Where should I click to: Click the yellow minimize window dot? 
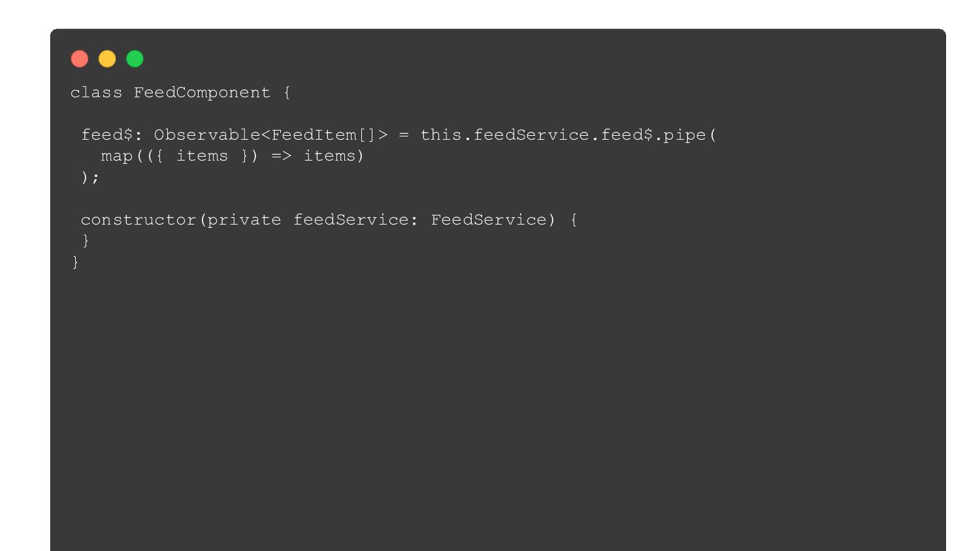point(107,59)
